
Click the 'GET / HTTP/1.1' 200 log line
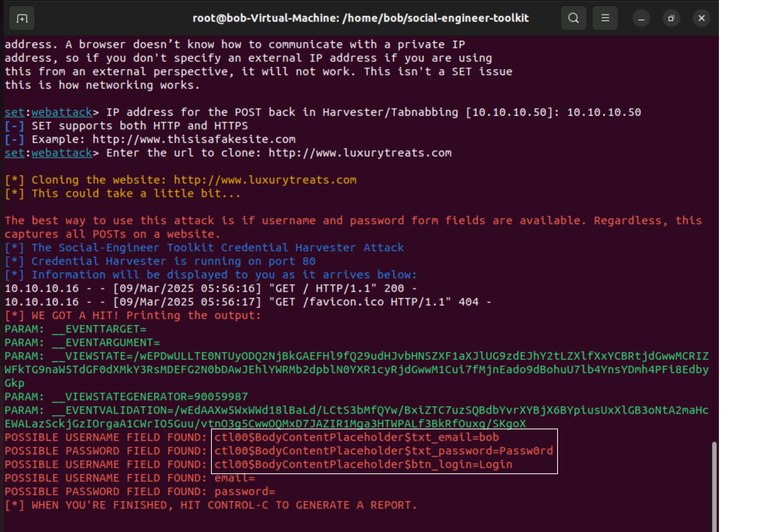pos(211,288)
